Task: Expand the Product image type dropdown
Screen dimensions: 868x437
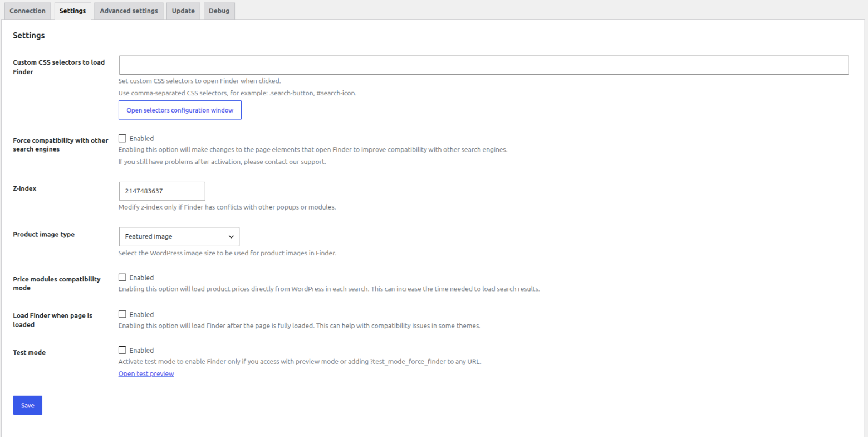Action: (179, 236)
